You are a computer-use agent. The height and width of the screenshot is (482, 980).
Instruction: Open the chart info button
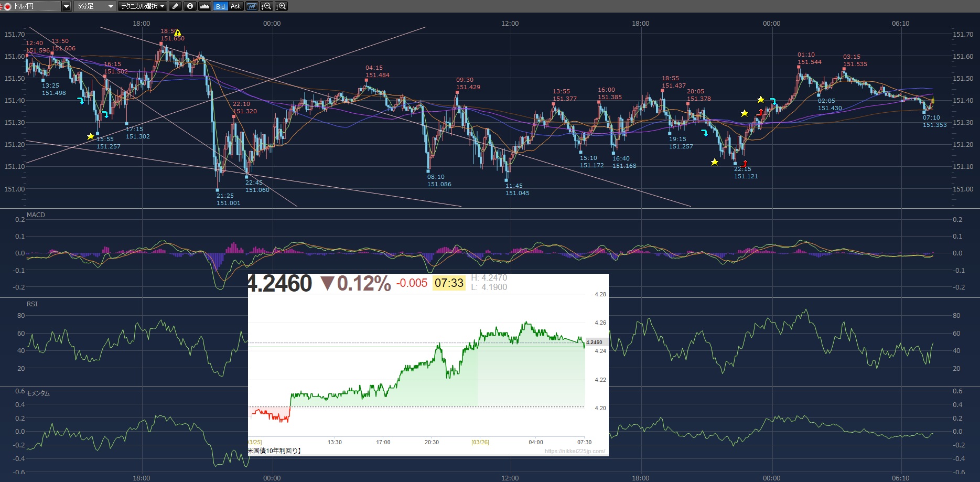click(190, 6)
